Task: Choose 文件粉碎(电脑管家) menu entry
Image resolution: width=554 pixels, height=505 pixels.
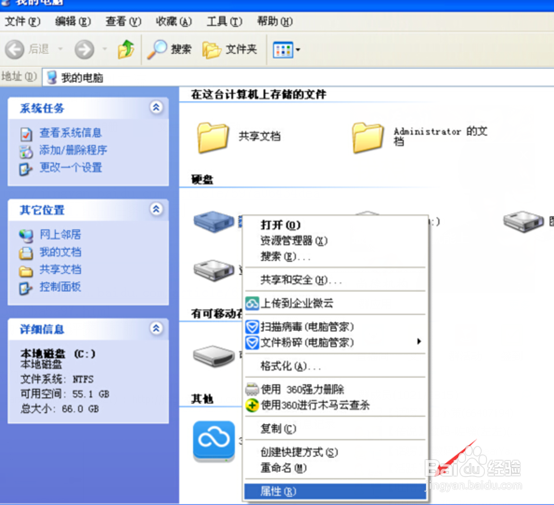Action: click(335, 342)
